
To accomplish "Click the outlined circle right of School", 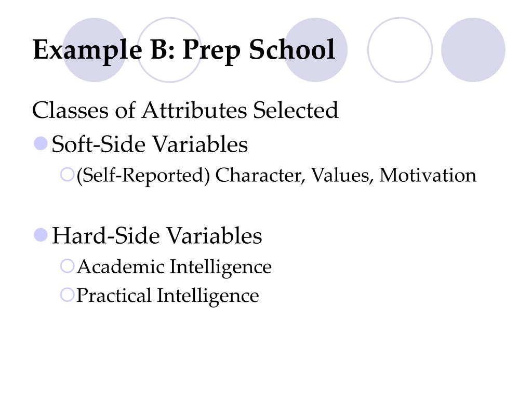I will 400,50.
